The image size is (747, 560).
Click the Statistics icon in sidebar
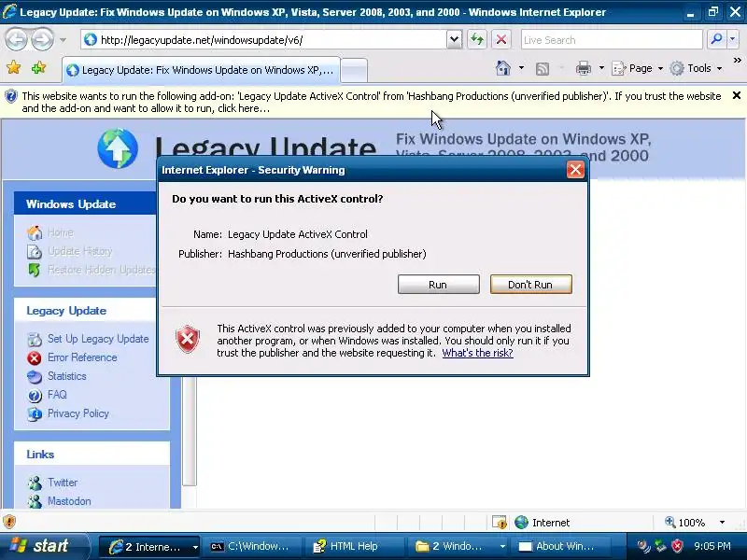35,377
